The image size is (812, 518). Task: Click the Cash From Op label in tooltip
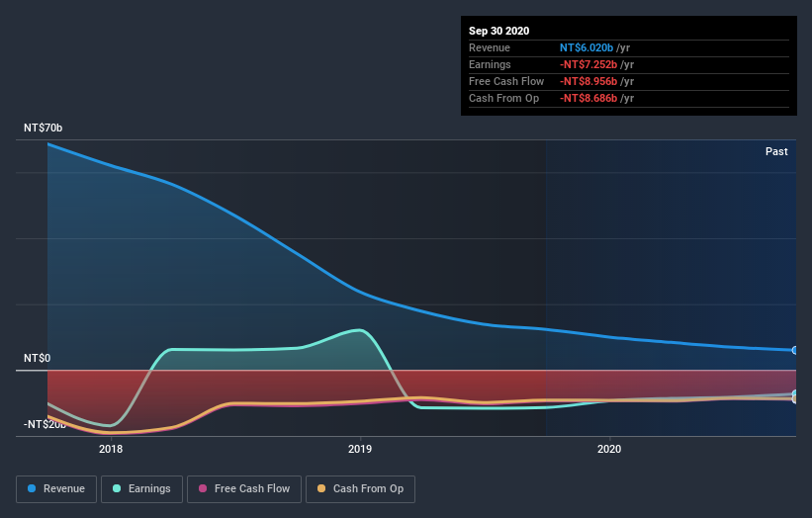click(x=503, y=98)
